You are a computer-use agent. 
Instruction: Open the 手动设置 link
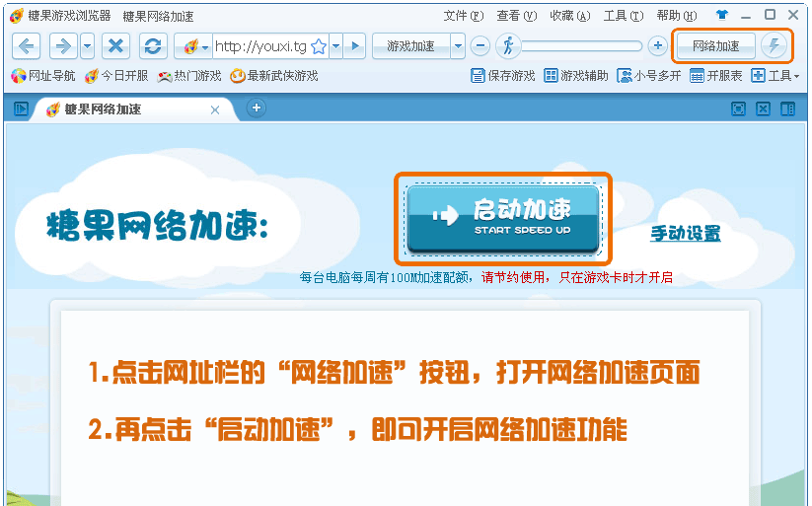(x=685, y=234)
